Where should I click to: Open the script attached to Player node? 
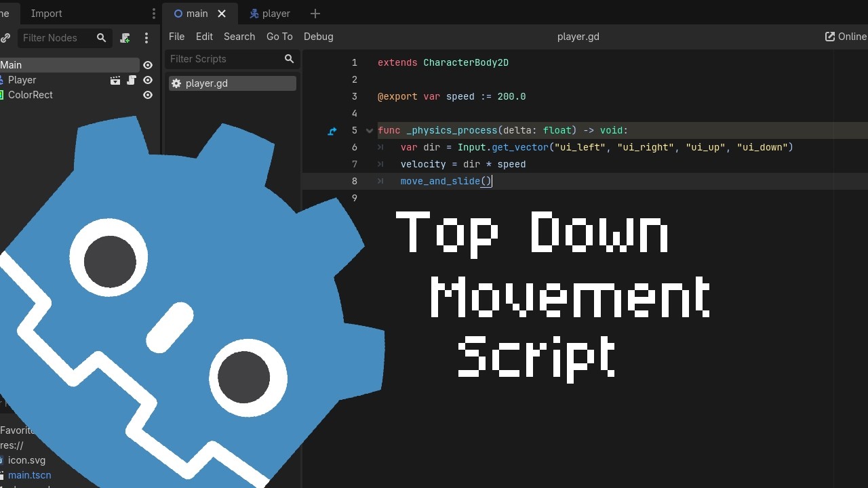coord(132,80)
